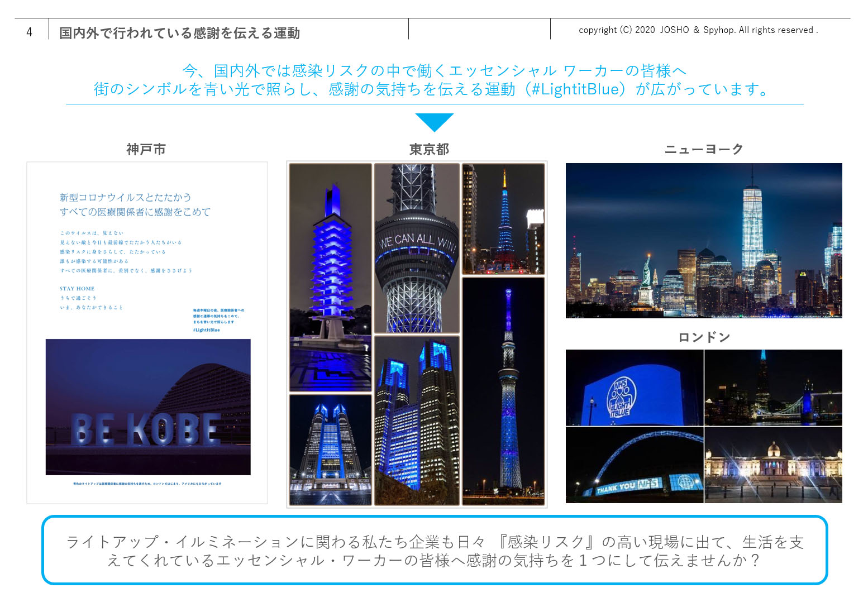Select poster text "すべての医療関係者に感謝をこめて"

tap(135, 212)
